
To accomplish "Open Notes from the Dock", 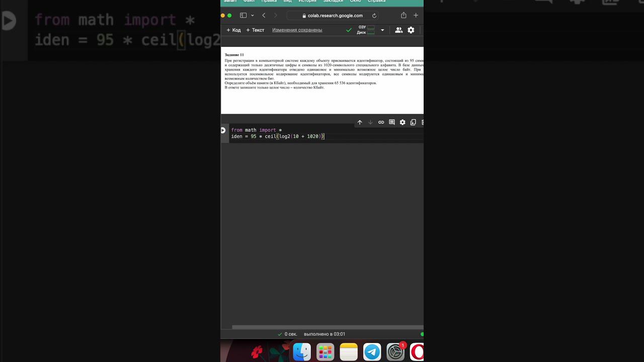I will point(349,352).
